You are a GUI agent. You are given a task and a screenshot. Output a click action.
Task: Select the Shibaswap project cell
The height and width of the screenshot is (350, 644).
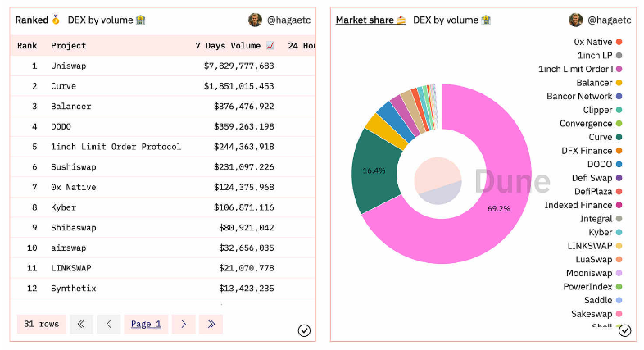tap(74, 228)
